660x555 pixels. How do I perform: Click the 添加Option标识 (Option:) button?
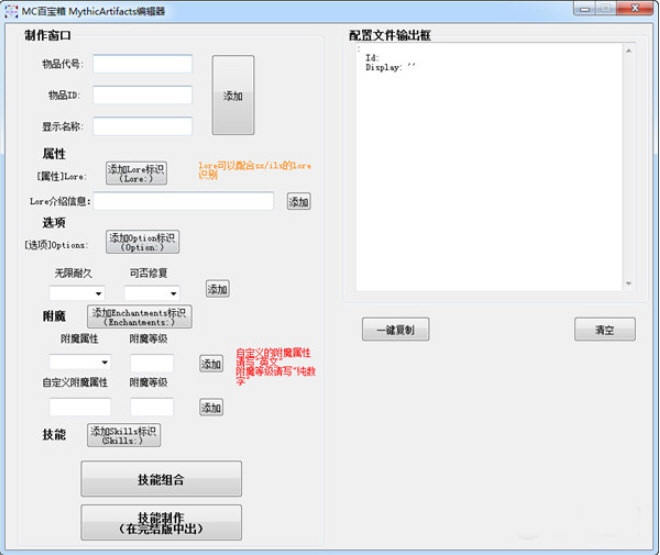143,242
